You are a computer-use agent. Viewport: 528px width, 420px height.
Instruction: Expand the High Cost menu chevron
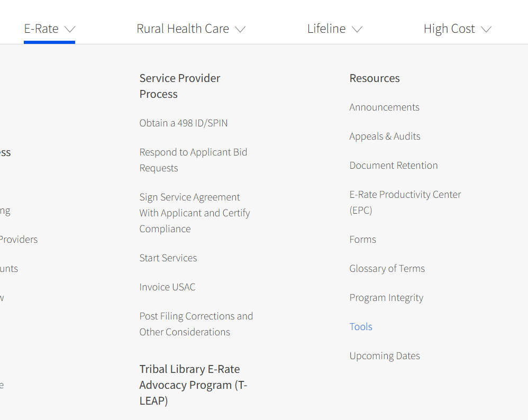pyautogui.click(x=486, y=29)
